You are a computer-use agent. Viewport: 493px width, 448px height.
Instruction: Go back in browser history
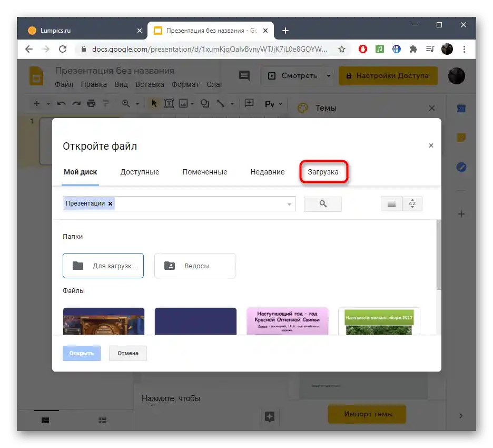click(x=29, y=49)
